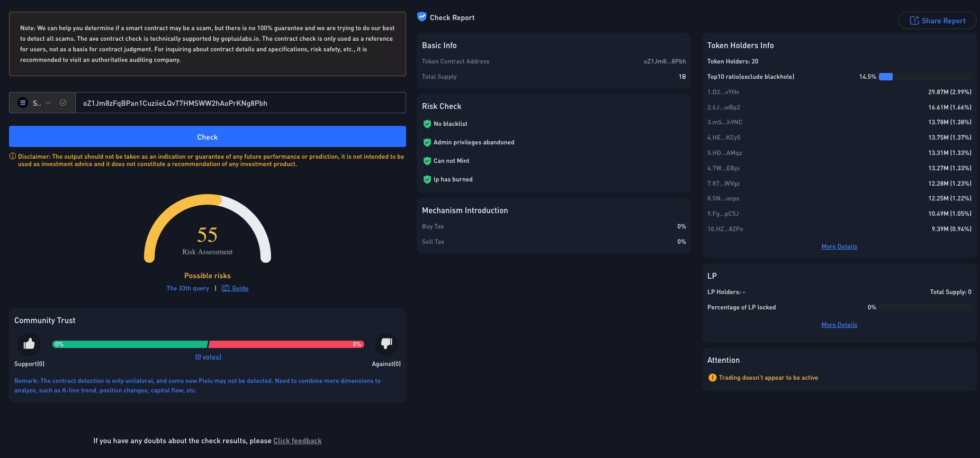The image size is (980, 458).
Task: Click the shield check beside lp has burned
Action: tap(427, 179)
